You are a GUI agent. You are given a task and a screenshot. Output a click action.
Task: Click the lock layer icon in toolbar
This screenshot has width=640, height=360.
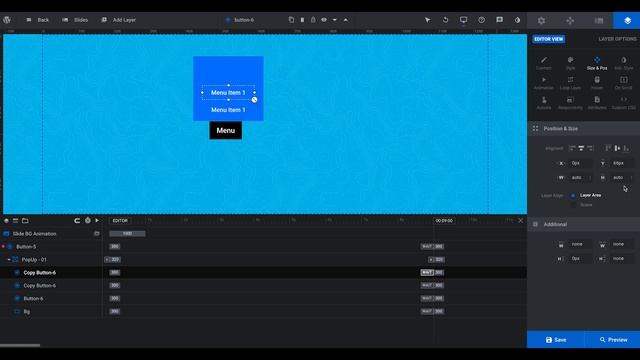pyautogui.click(x=313, y=20)
